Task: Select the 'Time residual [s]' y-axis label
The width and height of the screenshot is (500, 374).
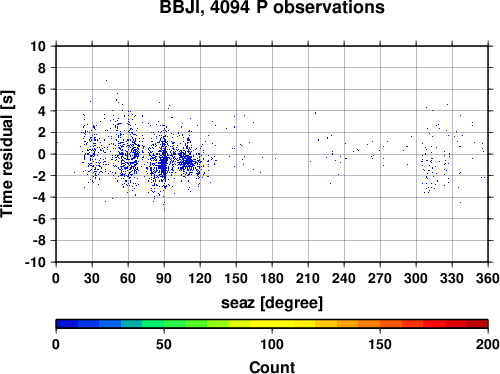Action: [x=7, y=154]
